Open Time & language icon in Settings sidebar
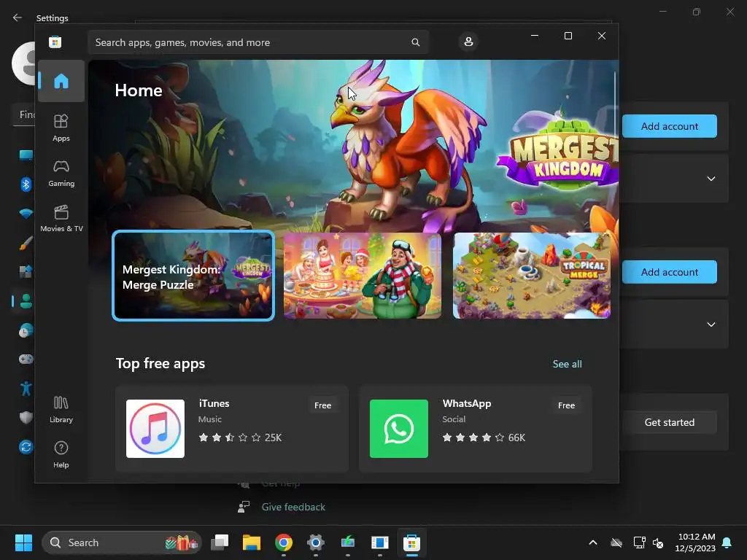This screenshot has height=560, width=747. [x=26, y=330]
